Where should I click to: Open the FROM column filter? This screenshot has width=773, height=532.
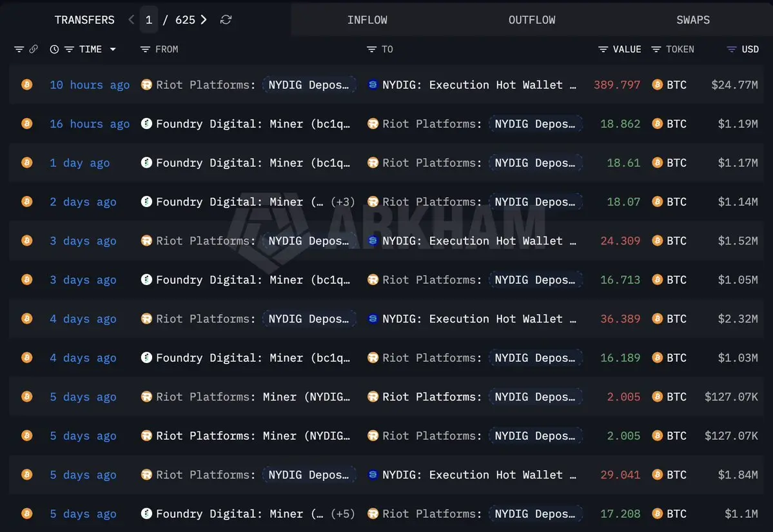145,49
